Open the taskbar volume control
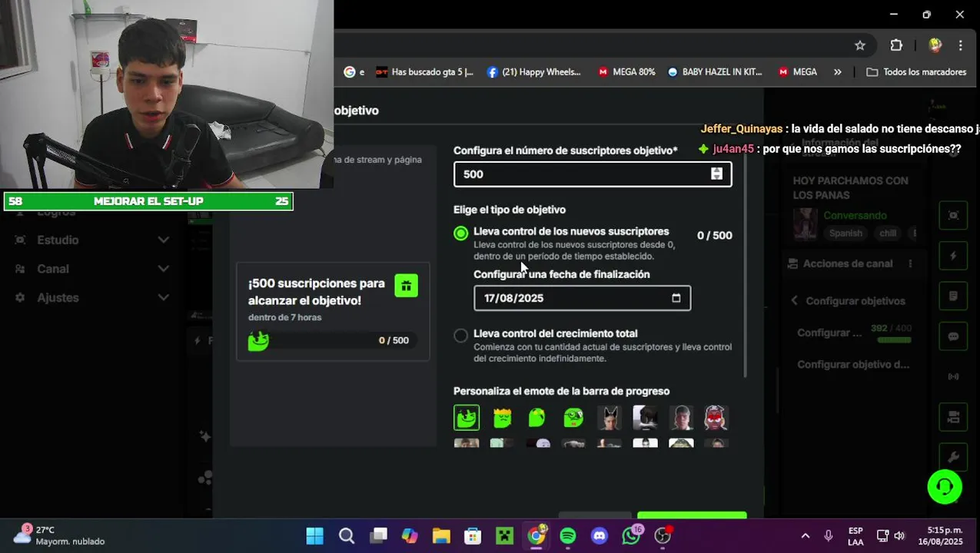This screenshot has height=553, width=980. pyautogui.click(x=899, y=536)
